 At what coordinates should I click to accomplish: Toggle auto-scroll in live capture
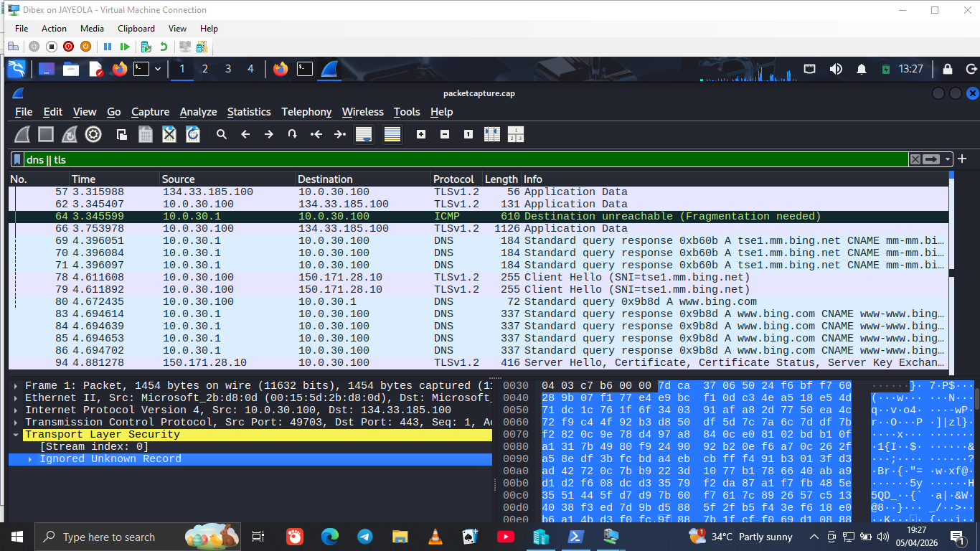pos(363,134)
